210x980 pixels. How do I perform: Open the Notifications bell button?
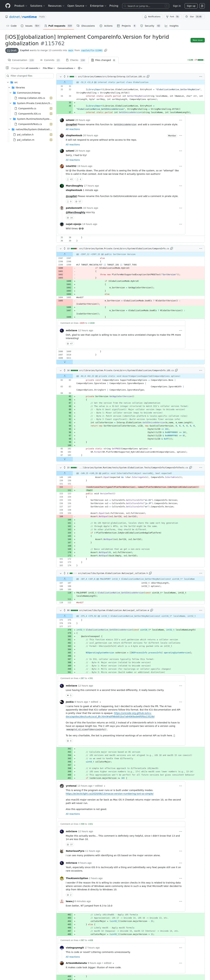click(152, 17)
